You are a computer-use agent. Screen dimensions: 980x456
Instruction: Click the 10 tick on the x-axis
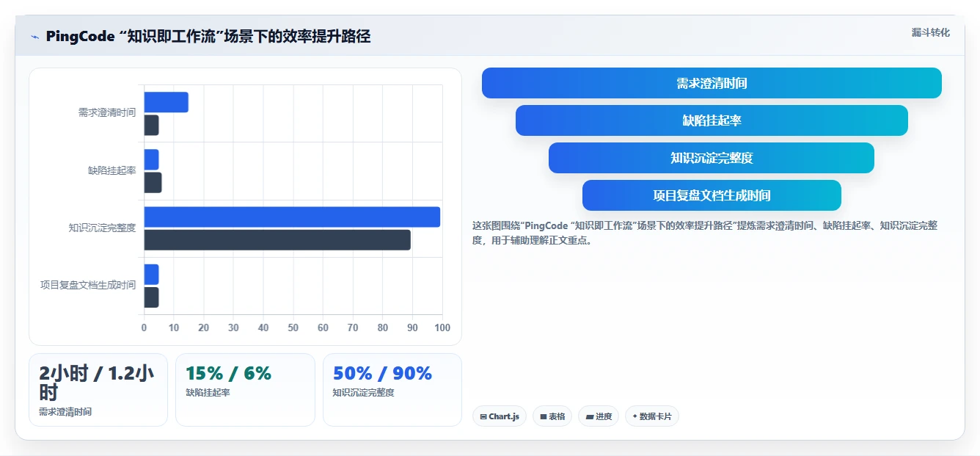click(174, 327)
